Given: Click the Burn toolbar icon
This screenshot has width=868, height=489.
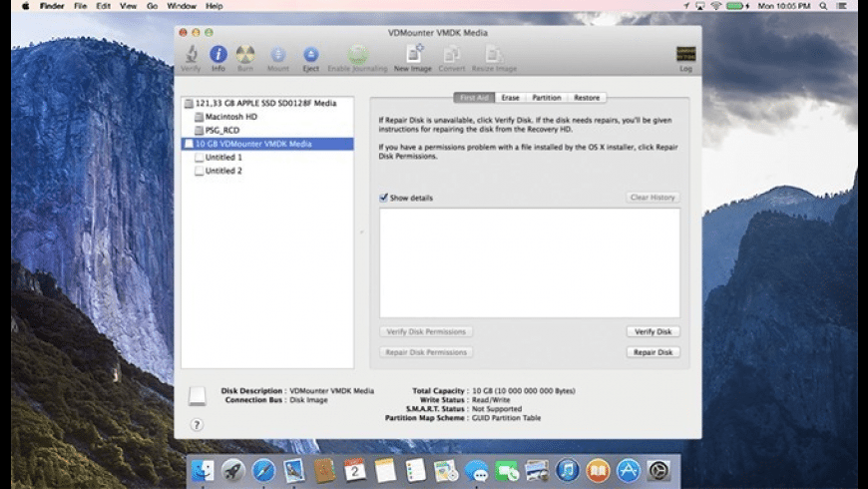Looking at the screenshot, I should 245,58.
